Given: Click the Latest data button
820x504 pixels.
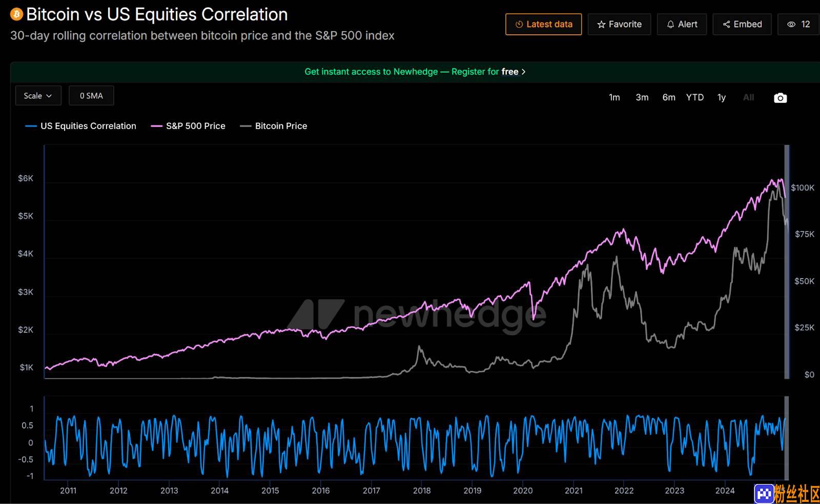Looking at the screenshot, I should [x=543, y=24].
